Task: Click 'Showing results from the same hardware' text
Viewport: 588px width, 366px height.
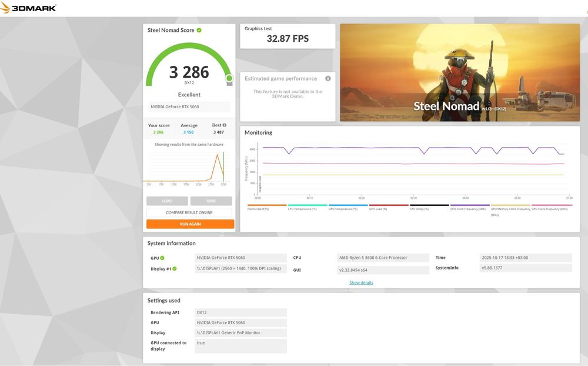Action: tap(189, 145)
